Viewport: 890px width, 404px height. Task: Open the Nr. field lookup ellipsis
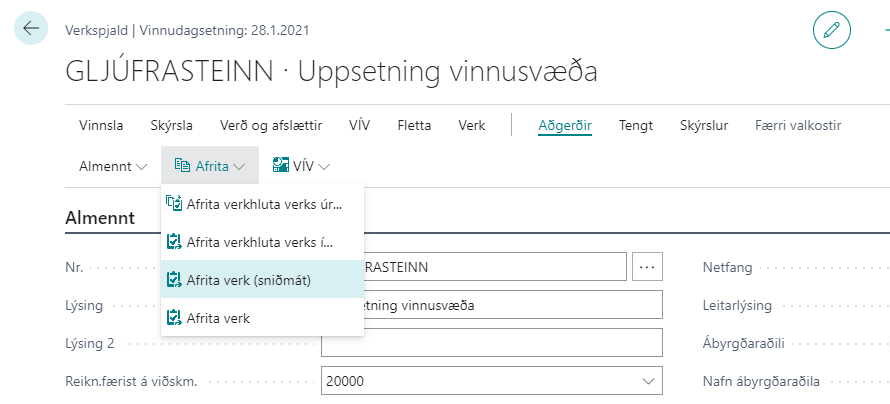click(x=648, y=267)
